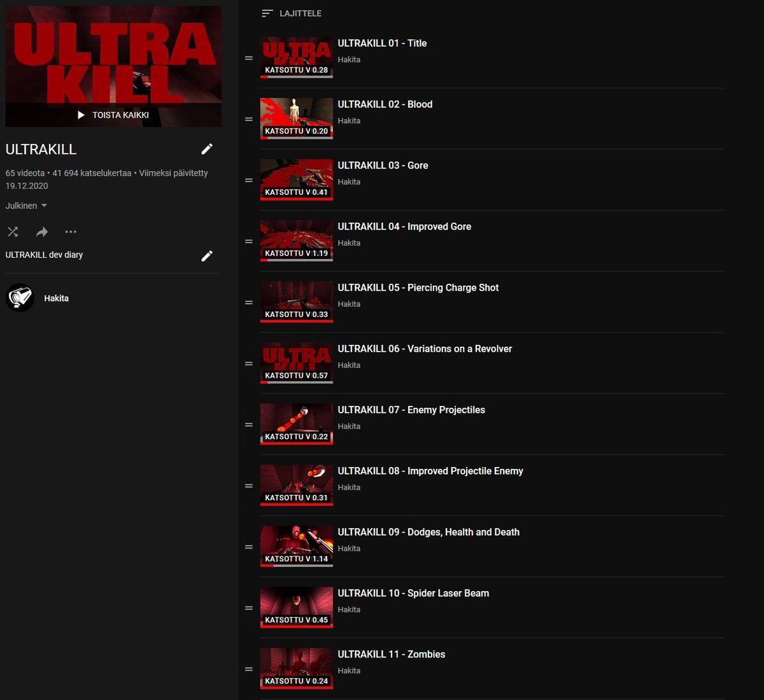Click thumbnail of ULTRAKILL 03 - Gore

297,179
